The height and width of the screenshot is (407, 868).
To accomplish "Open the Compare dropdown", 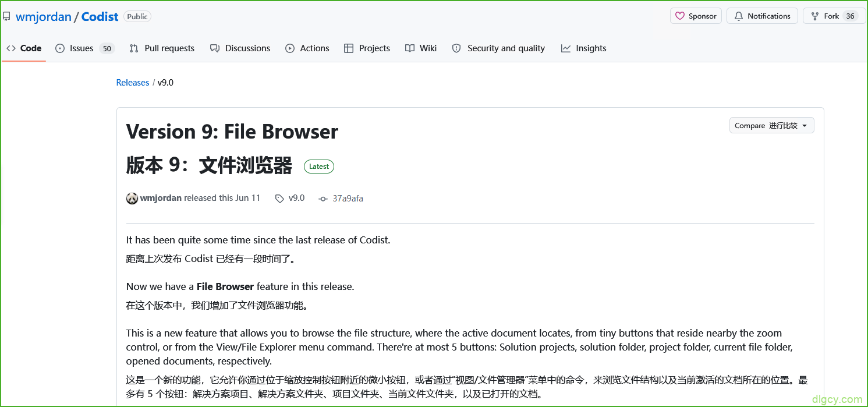I will [x=771, y=125].
